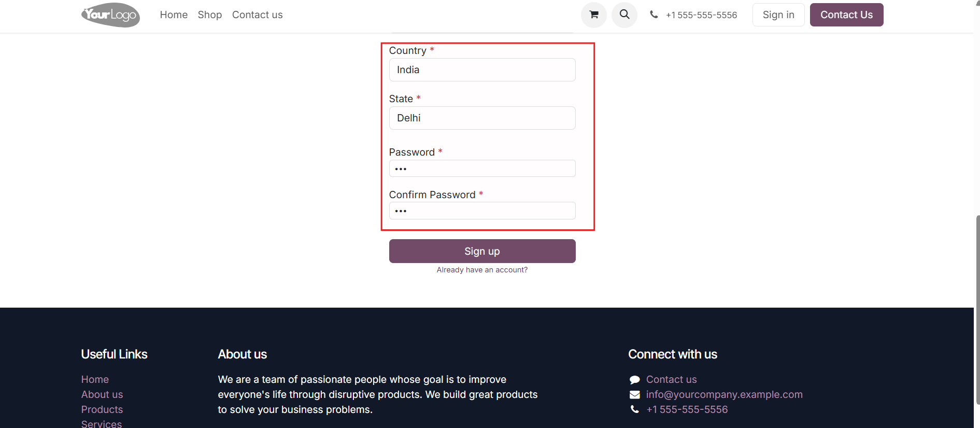980x428 pixels.
Task: Click the purple Contact Us button
Action: tap(846, 15)
